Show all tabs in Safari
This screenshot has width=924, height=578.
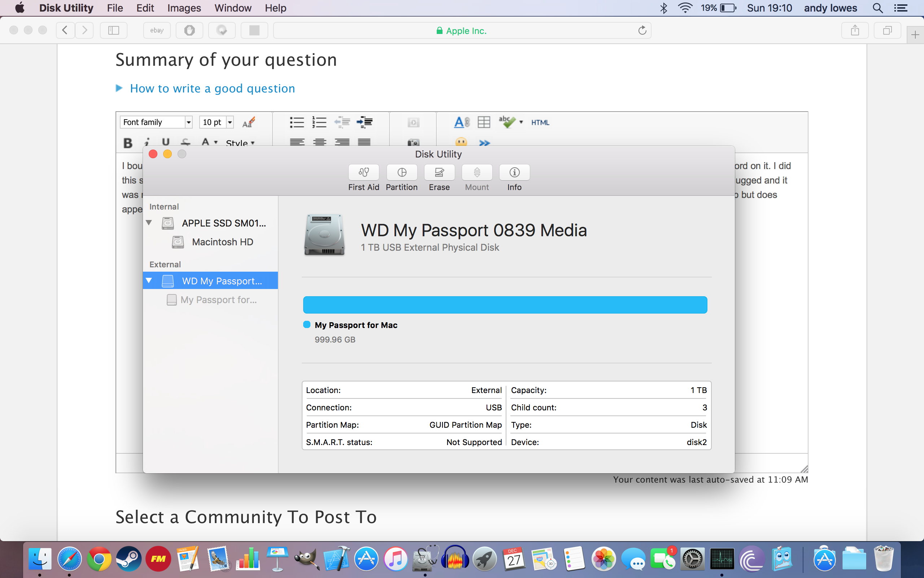(887, 30)
